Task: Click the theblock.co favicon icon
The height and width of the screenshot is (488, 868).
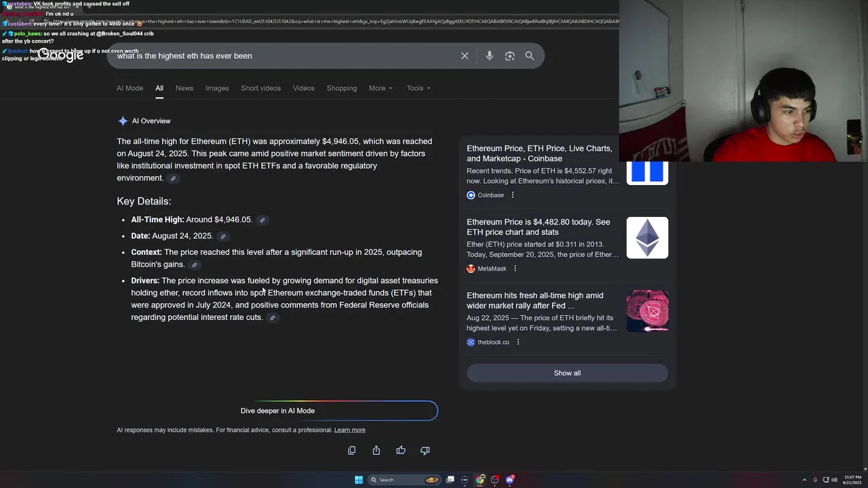Action: pyautogui.click(x=471, y=342)
